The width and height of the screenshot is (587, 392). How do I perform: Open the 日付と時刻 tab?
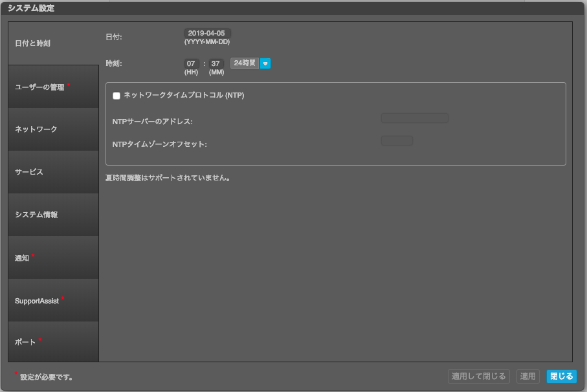[54, 43]
